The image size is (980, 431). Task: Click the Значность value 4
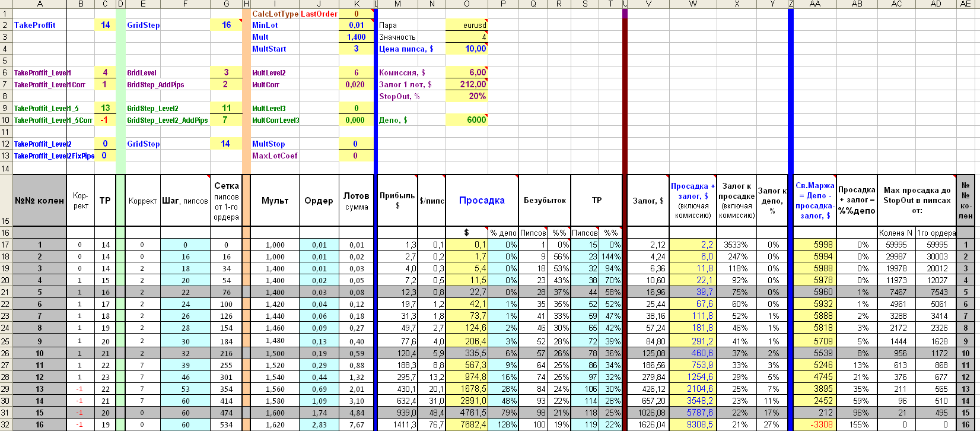pos(467,37)
